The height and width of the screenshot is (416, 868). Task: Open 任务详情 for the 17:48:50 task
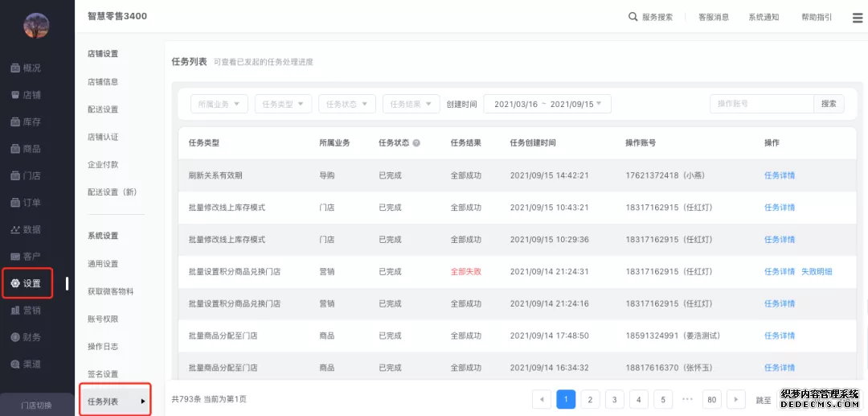pos(780,336)
